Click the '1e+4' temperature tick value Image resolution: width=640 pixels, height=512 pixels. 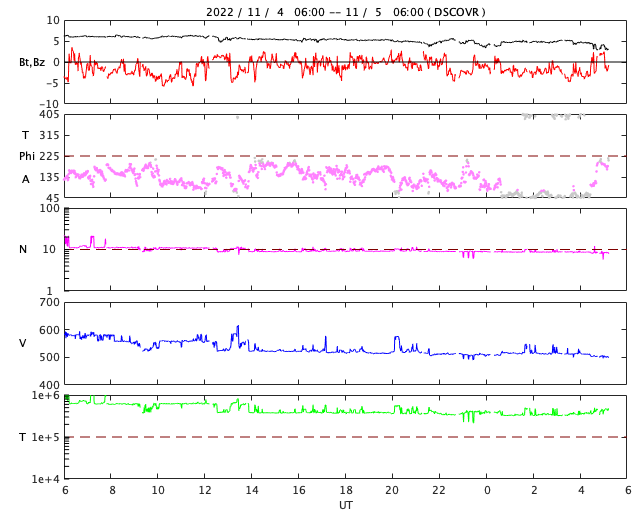[x=46, y=479]
